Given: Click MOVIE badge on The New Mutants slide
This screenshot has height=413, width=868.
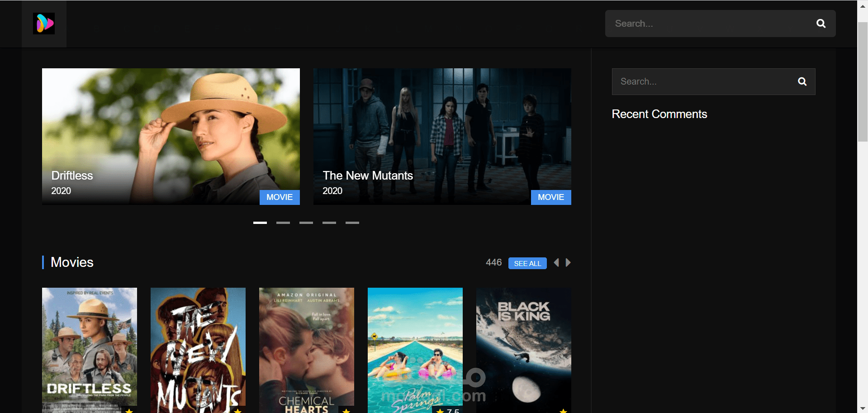Looking at the screenshot, I should click(x=551, y=197).
